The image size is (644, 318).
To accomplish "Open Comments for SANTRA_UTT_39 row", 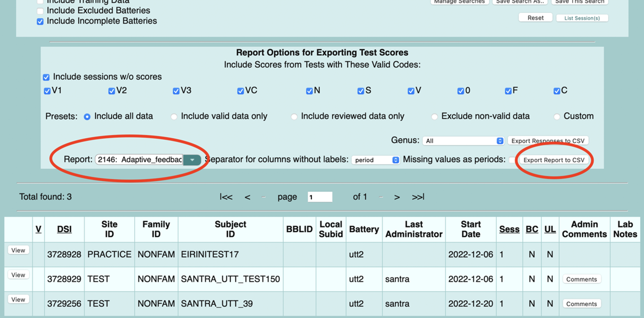I will point(582,304).
